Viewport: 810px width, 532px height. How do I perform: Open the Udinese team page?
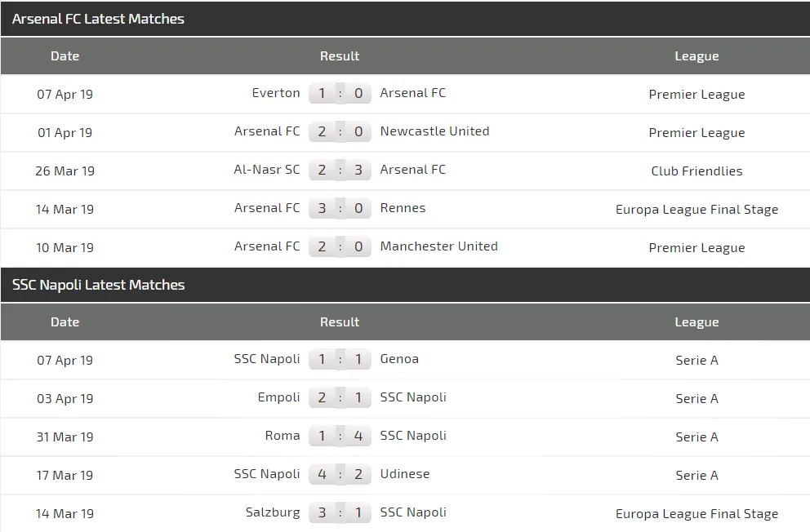tap(404, 474)
